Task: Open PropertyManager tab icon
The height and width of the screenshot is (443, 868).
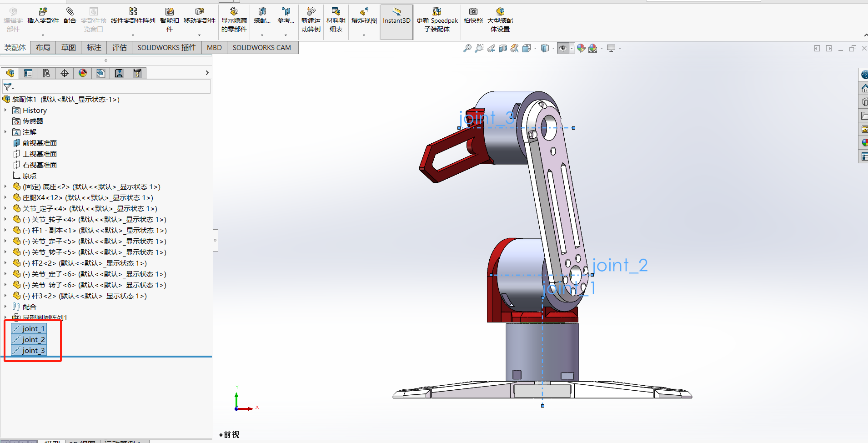Action: point(28,73)
